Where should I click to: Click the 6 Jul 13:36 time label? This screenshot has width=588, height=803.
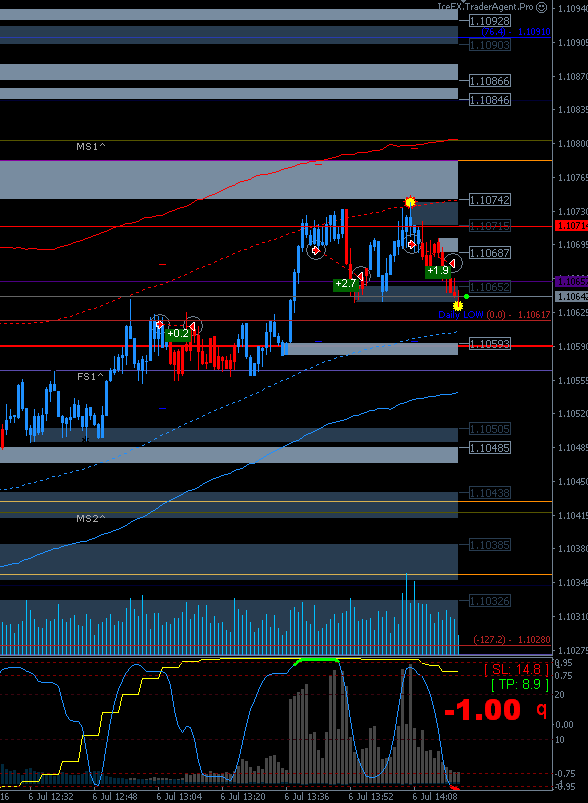(x=307, y=797)
